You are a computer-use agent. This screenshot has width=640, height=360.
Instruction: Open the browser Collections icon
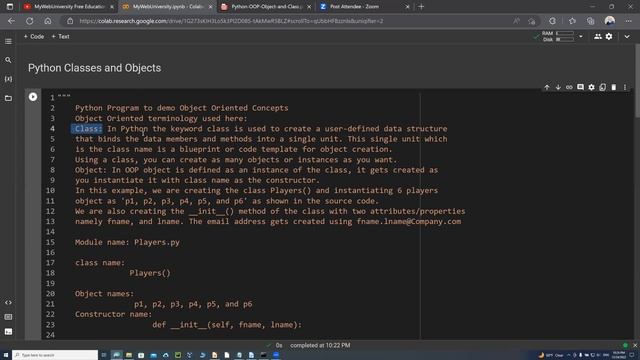pos(591,21)
